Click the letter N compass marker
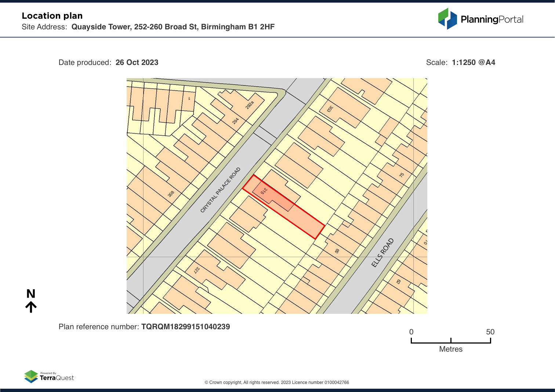The height and width of the screenshot is (392, 555). point(31,294)
